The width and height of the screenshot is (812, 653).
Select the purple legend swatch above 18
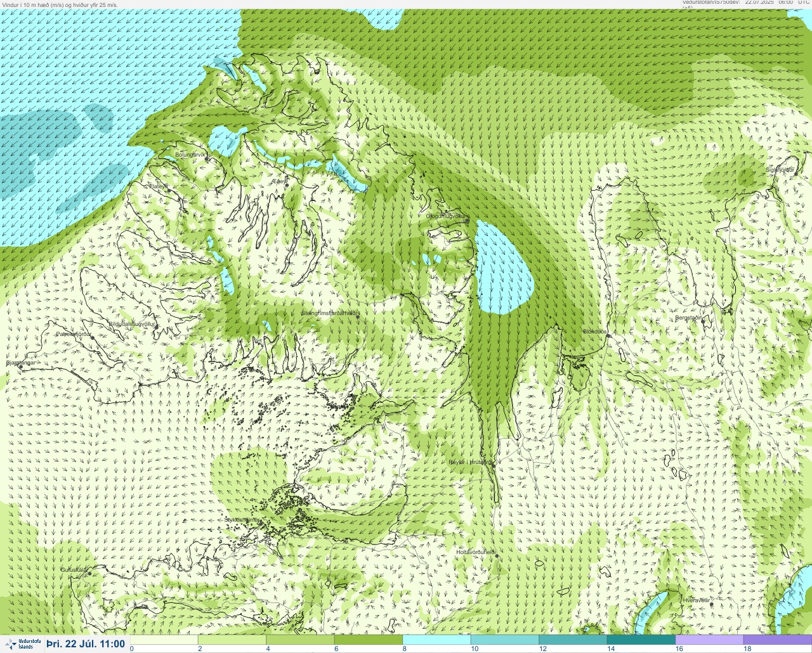[x=778, y=640]
